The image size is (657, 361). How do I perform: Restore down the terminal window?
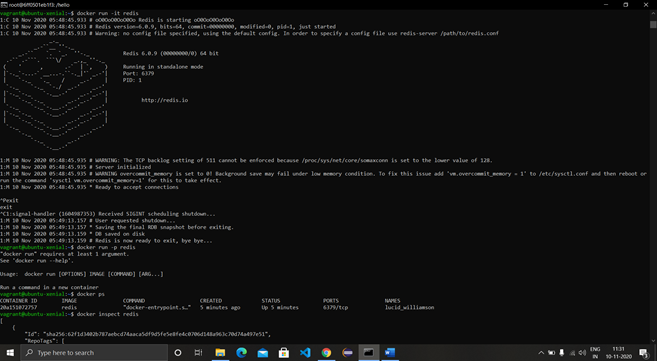(626, 5)
